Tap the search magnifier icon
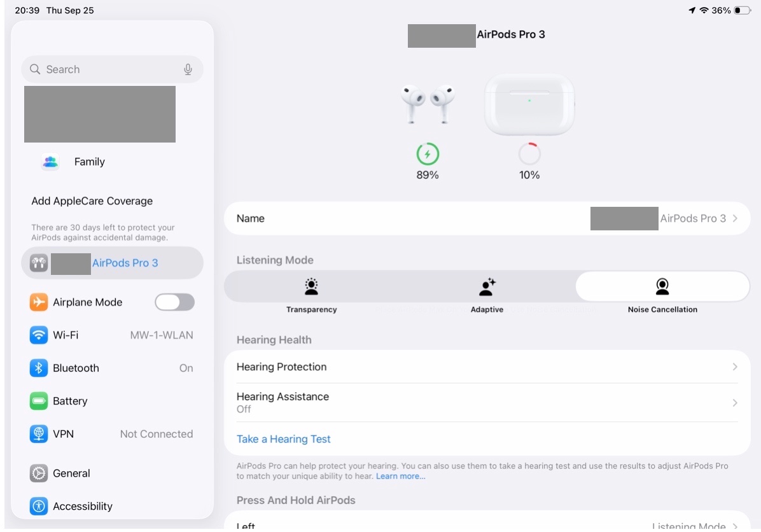 (35, 69)
